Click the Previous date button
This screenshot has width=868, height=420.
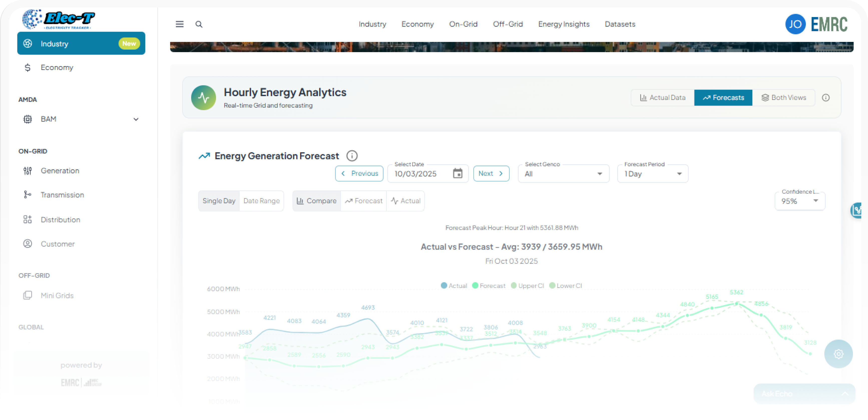pyautogui.click(x=359, y=174)
